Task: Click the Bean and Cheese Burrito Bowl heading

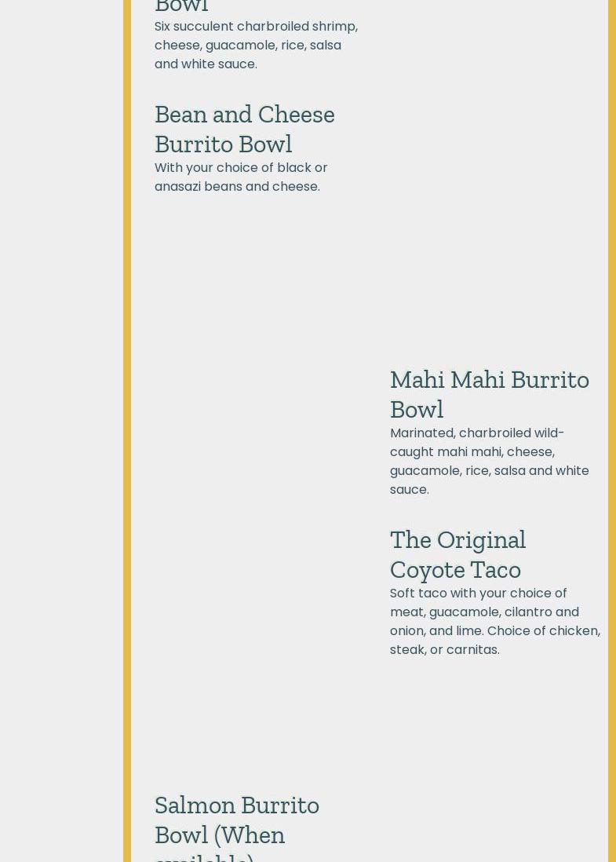Action: coord(244,129)
